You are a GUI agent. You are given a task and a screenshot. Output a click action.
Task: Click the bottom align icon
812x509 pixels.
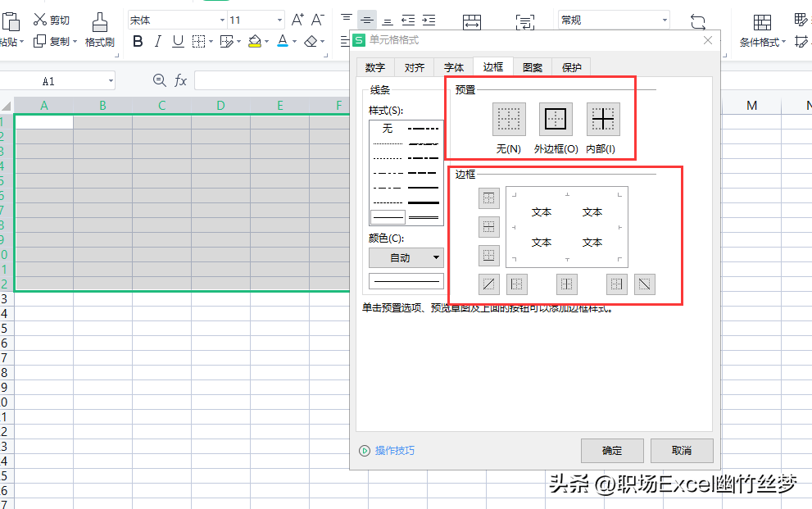(388, 20)
